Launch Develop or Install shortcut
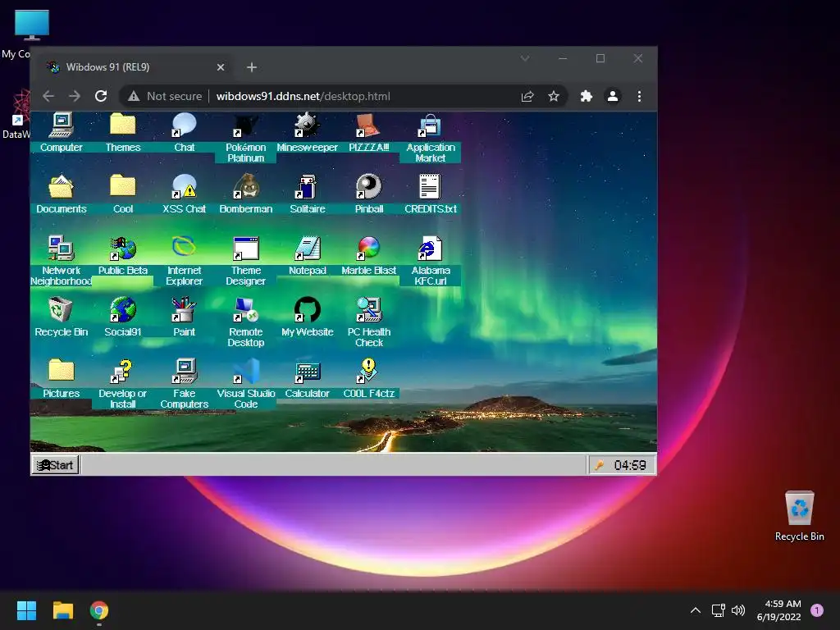Screen dimensions: 840x630 coord(123,384)
